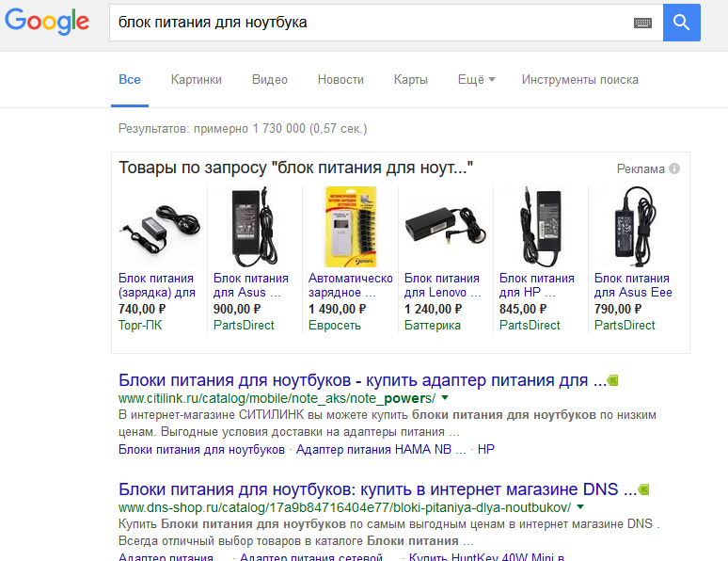Open the Блоки питания для ноутбуков sitelink
Image resolution: width=728 pixels, height=561 pixels.
coord(201,449)
